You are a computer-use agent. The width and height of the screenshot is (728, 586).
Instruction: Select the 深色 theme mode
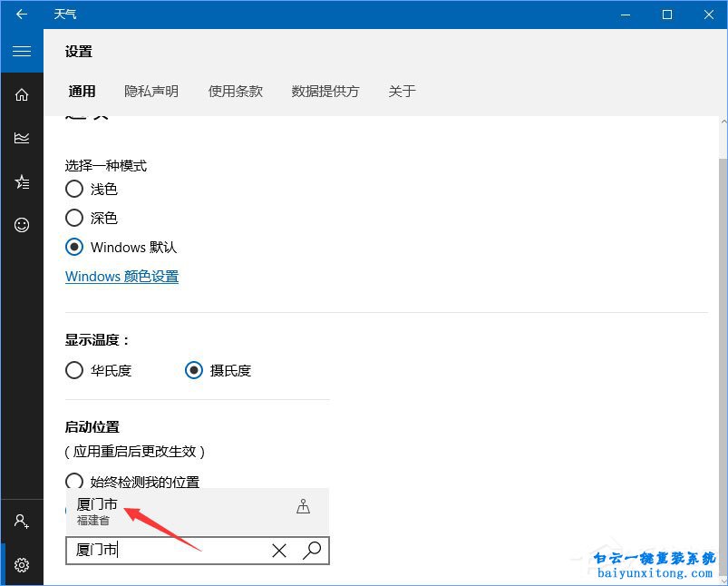click(74, 218)
